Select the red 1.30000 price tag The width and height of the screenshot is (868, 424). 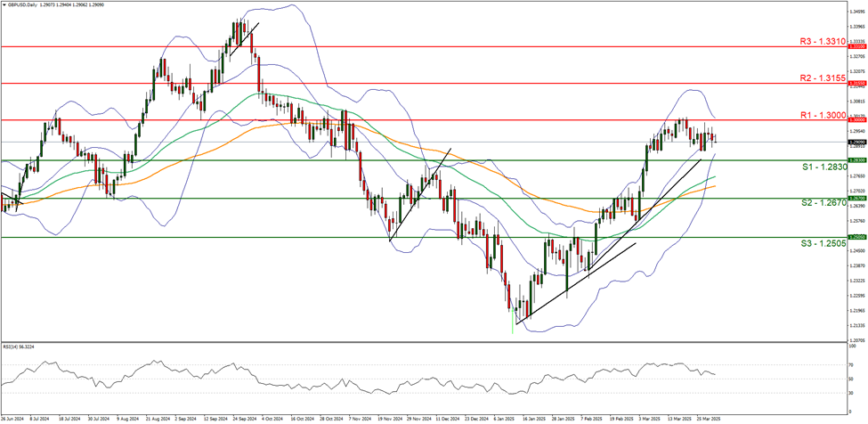(x=856, y=119)
